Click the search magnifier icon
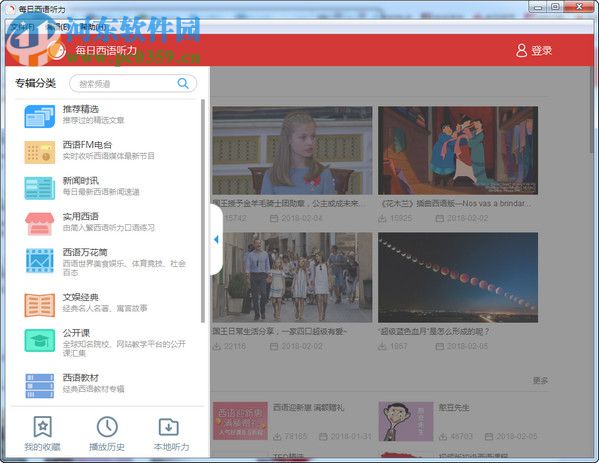 (183, 83)
